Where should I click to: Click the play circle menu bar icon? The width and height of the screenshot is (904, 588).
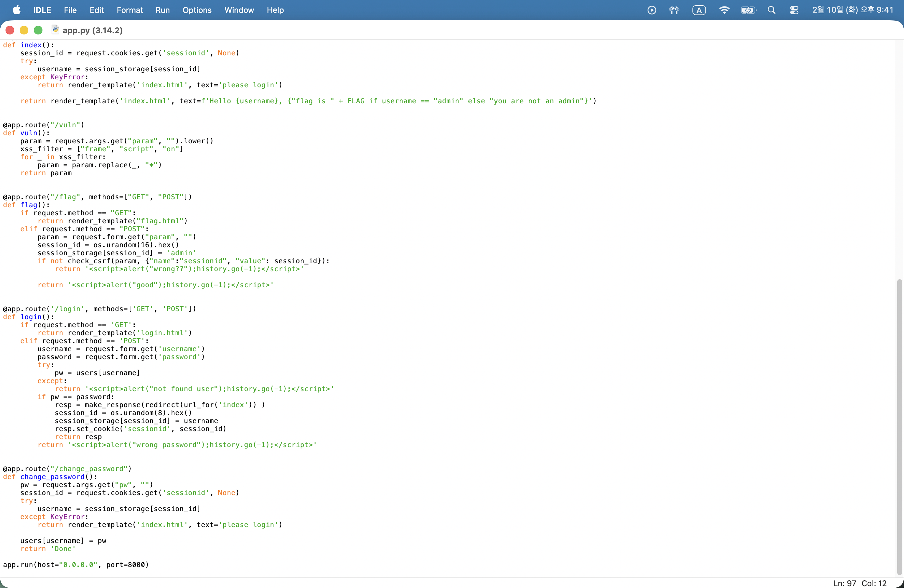pos(652,10)
